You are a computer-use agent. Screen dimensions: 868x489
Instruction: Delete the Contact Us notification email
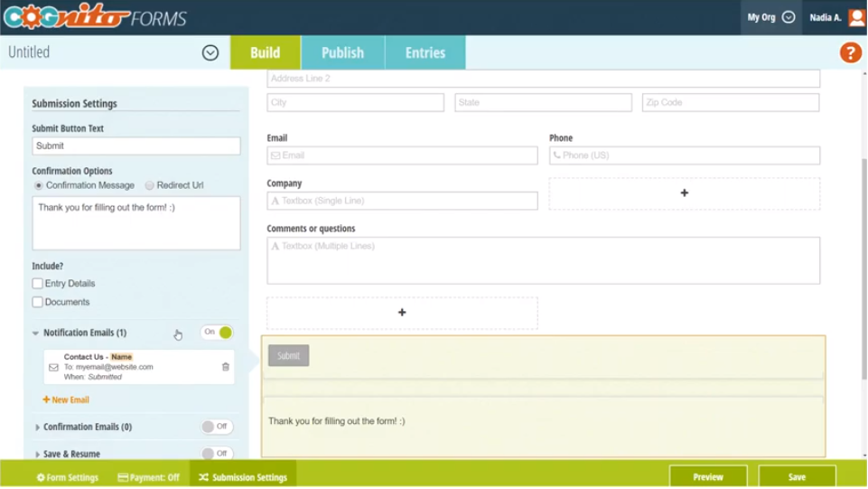(x=226, y=367)
